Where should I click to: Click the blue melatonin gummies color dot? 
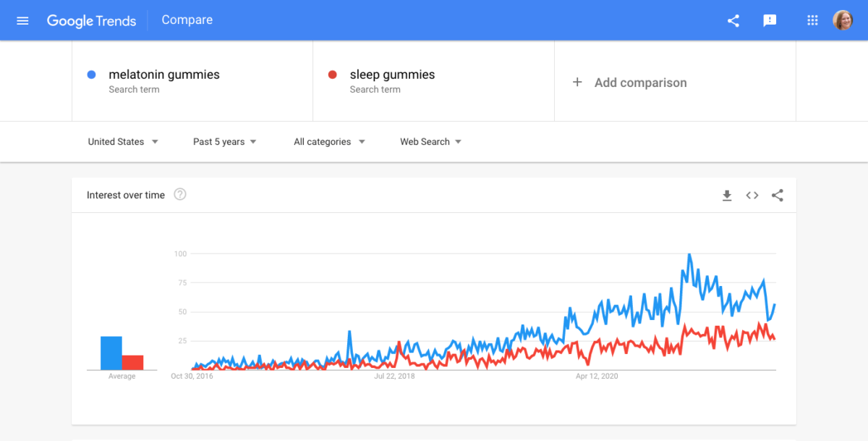click(x=91, y=75)
